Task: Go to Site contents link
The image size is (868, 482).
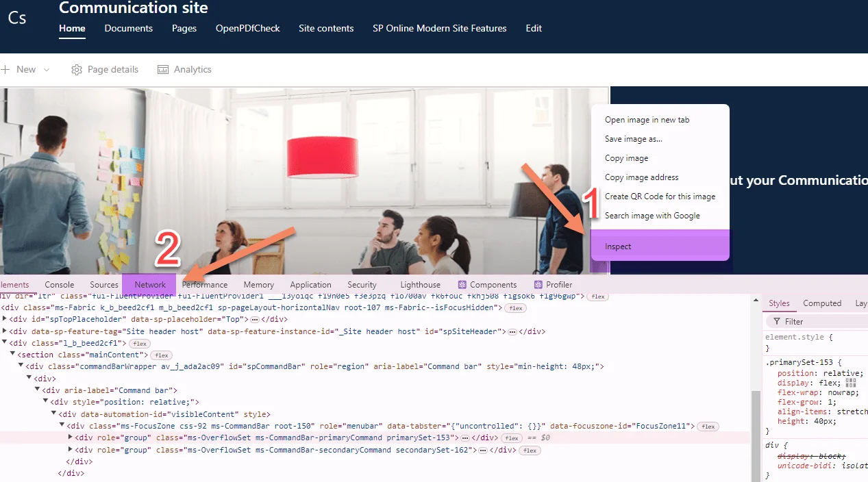Action: click(326, 28)
